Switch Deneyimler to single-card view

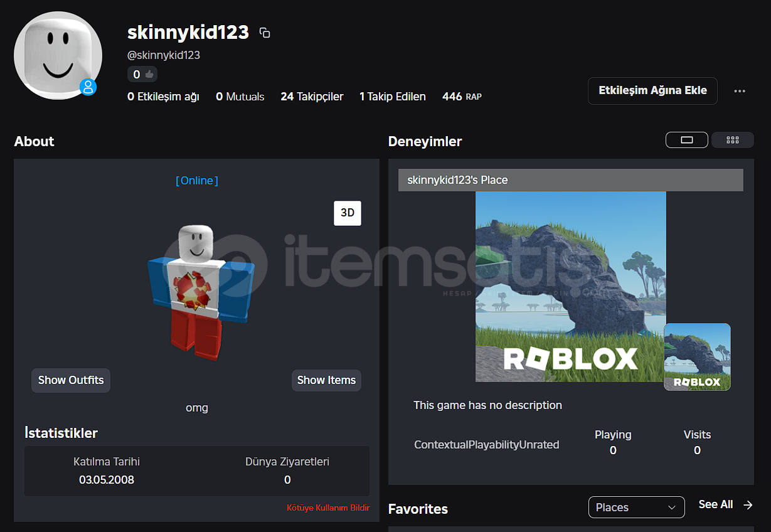click(x=687, y=140)
